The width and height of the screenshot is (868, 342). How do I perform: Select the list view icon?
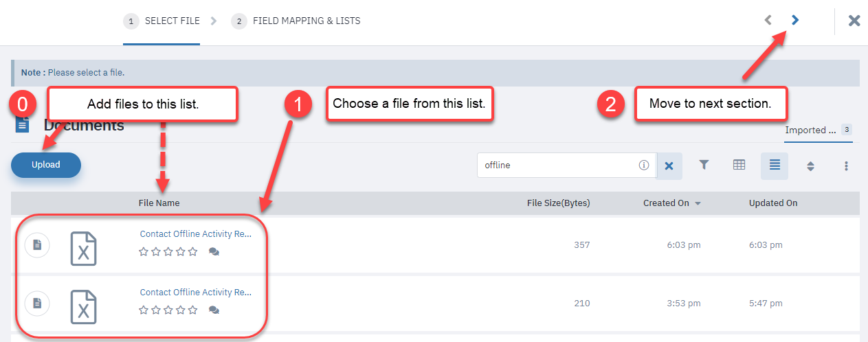775,166
